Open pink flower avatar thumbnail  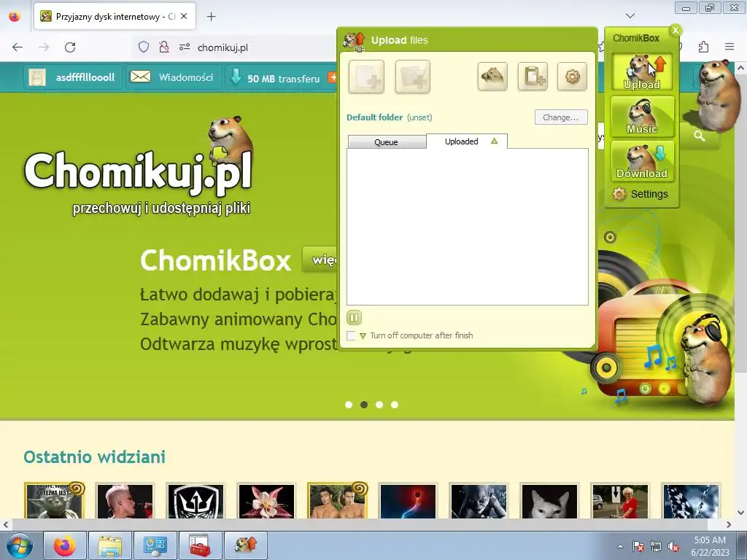pyautogui.click(x=266, y=501)
